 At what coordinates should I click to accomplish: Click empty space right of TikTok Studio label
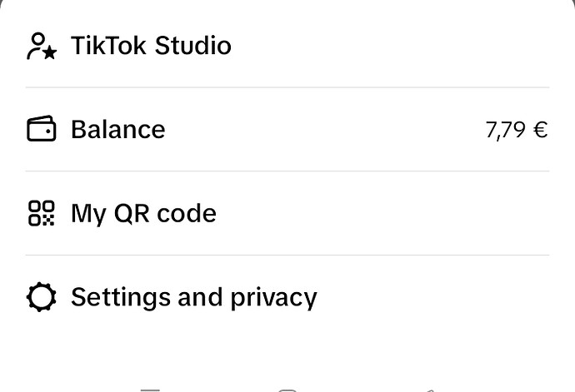[x=388, y=46]
